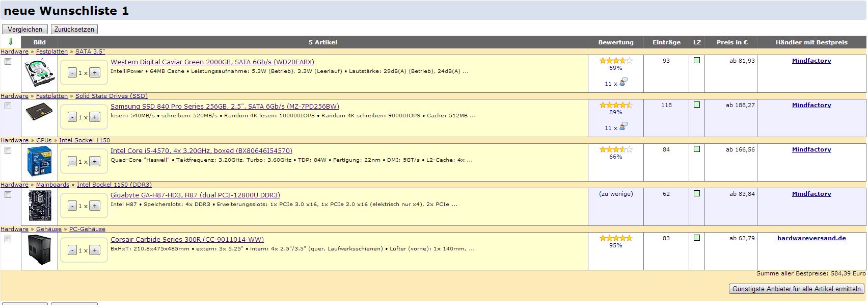Screen dimensions: 868x305
Task: Open the Gigabyte GA-H87-HD3 product link
Action: point(195,195)
